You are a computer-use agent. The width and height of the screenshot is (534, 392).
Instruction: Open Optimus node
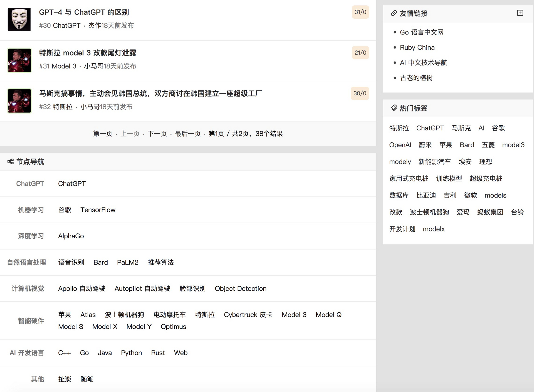click(173, 327)
